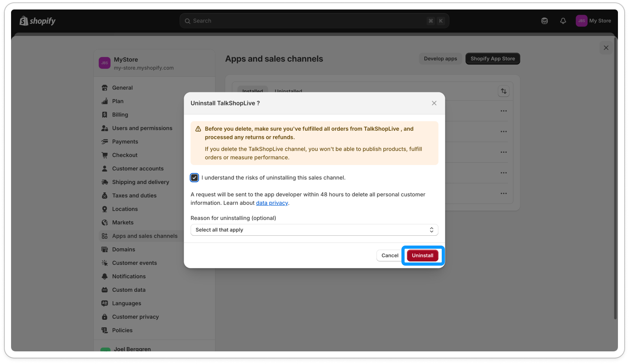
Task: Click the Develop apps button
Action: [x=441, y=58]
